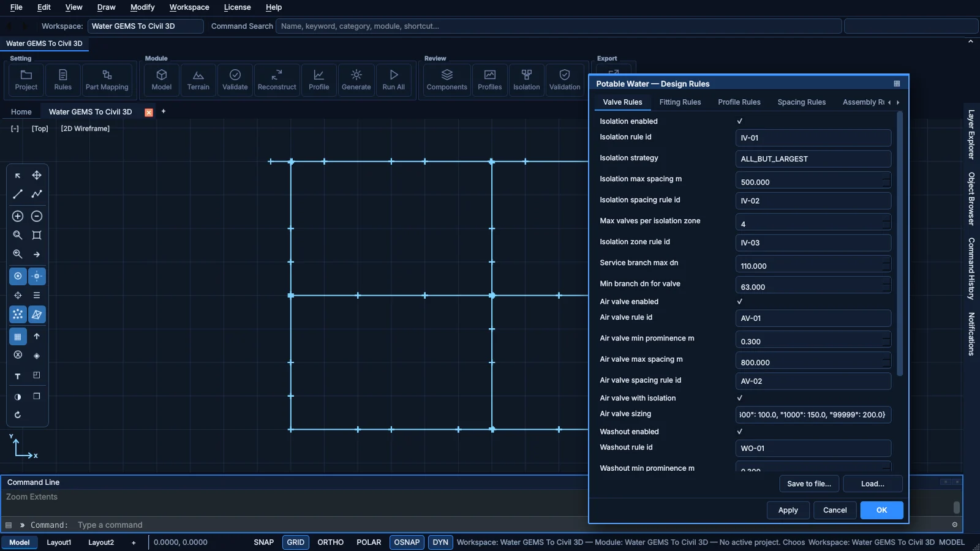Uncheck Isolation enabled checkbox

point(739,121)
